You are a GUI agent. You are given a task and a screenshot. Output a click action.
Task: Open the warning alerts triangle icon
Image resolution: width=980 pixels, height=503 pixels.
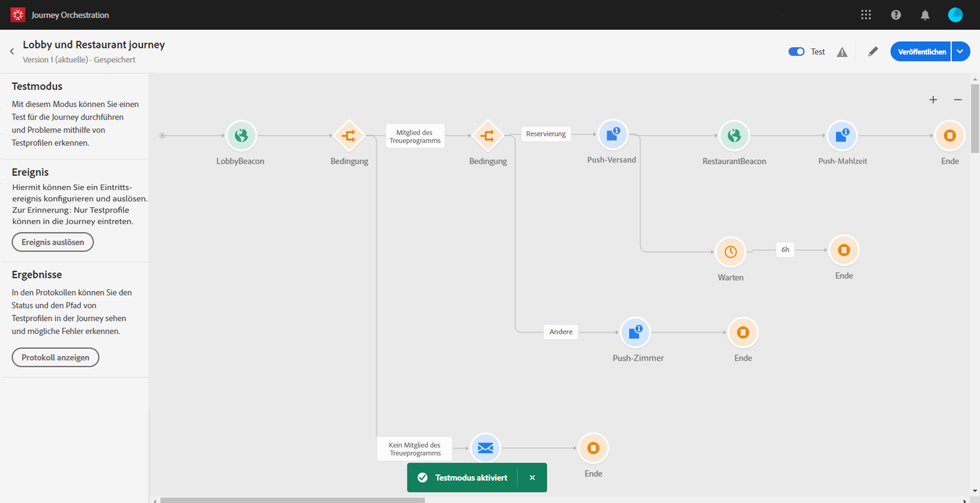(842, 52)
